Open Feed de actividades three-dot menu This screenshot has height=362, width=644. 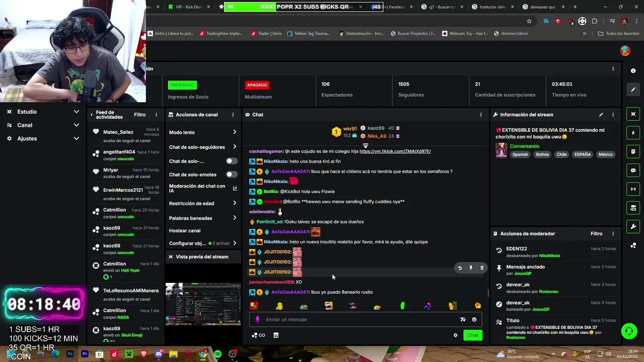pos(156,115)
